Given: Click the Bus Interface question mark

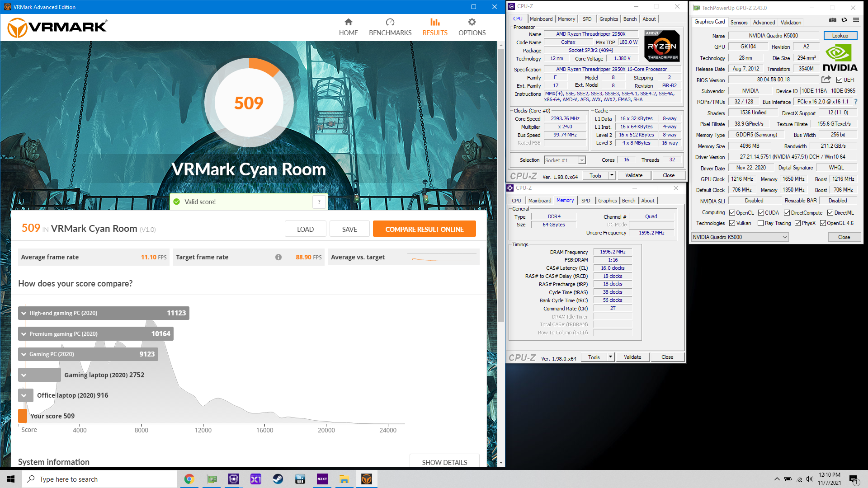Looking at the screenshot, I should point(856,102).
